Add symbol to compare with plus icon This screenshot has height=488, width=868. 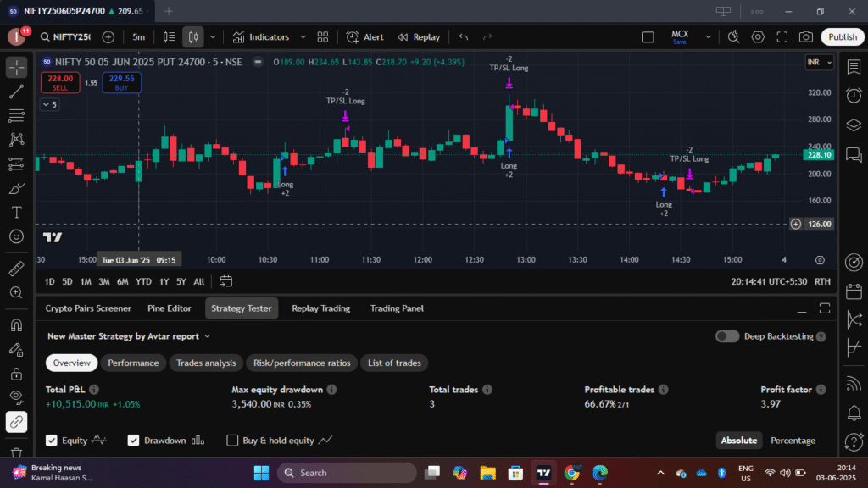pyautogui.click(x=108, y=37)
